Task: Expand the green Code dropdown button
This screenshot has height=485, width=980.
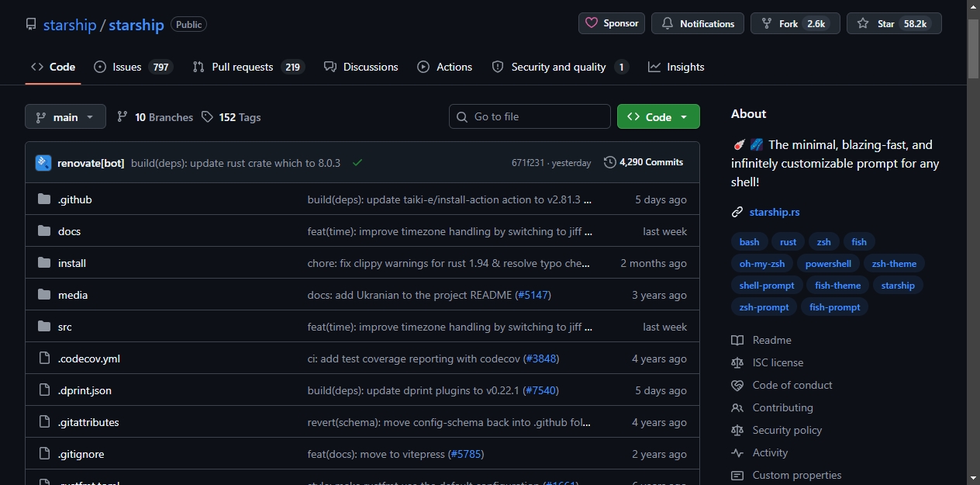Action: pyautogui.click(x=658, y=116)
